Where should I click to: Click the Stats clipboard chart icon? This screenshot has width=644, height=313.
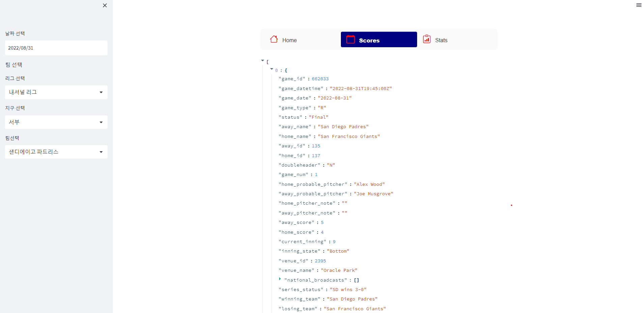click(x=427, y=39)
